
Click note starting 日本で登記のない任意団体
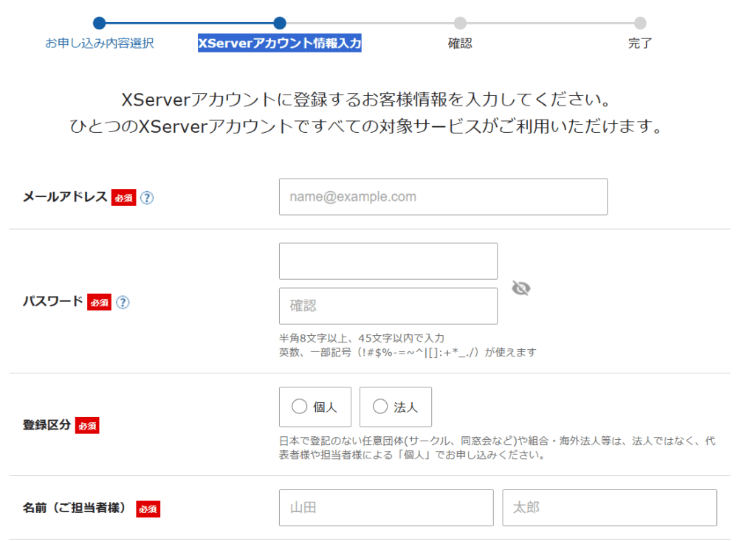pyautogui.click(x=497, y=447)
